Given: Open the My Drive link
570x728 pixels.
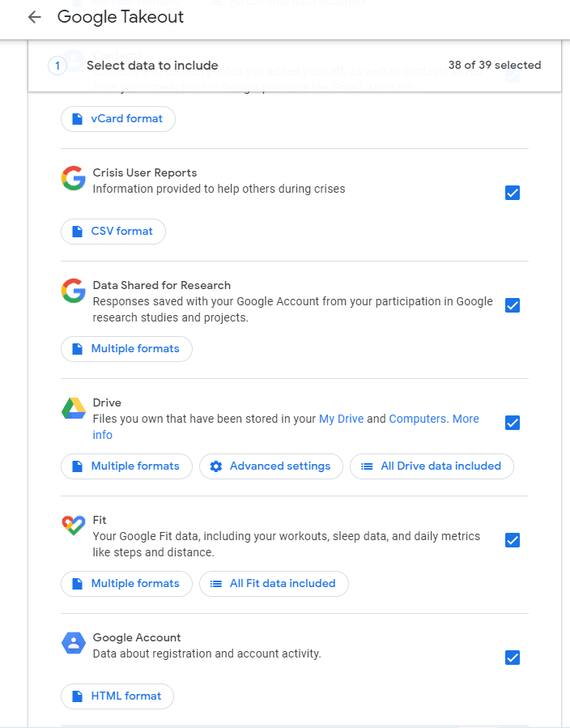Looking at the screenshot, I should [x=341, y=419].
